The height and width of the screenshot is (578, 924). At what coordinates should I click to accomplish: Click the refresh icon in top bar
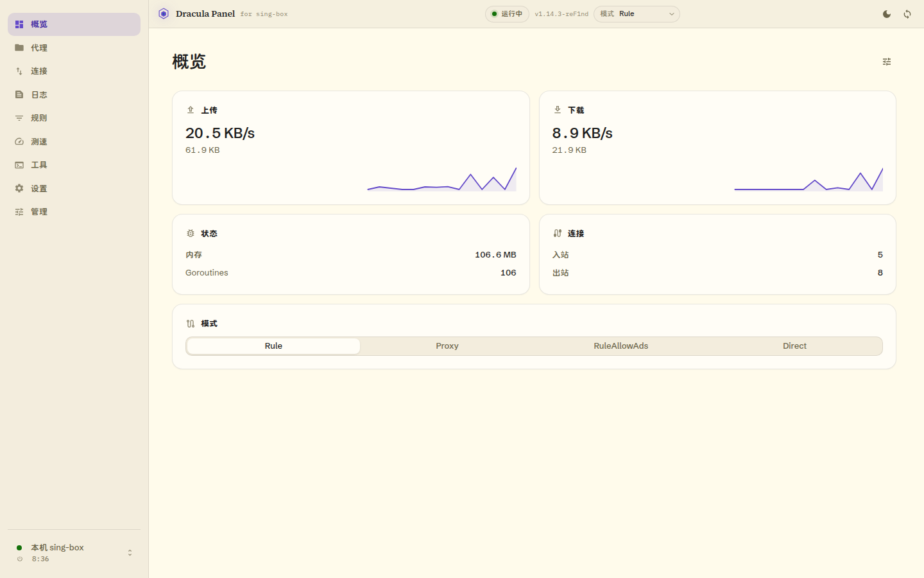point(907,14)
